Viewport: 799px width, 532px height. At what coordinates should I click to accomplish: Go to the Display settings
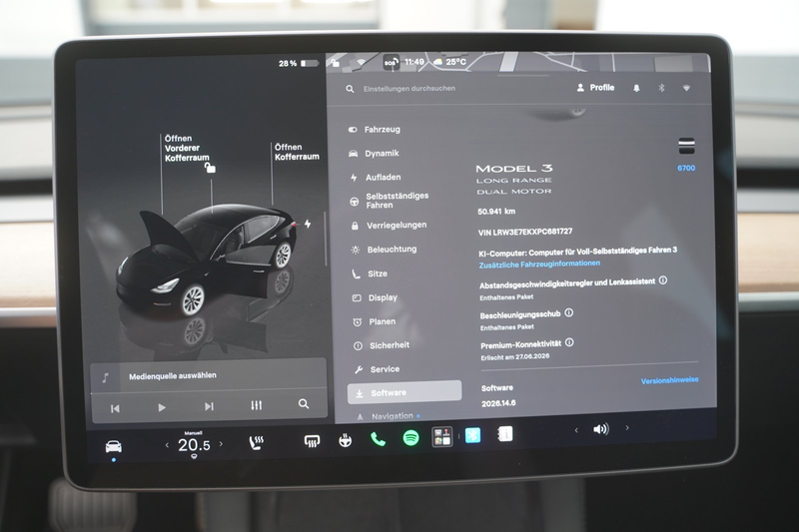click(375, 297)
